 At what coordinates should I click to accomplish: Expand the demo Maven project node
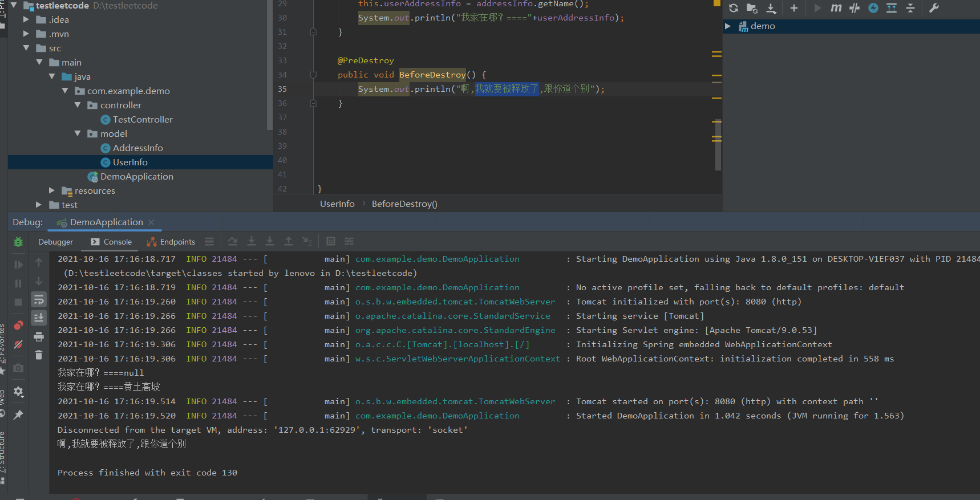pos(727,26)
